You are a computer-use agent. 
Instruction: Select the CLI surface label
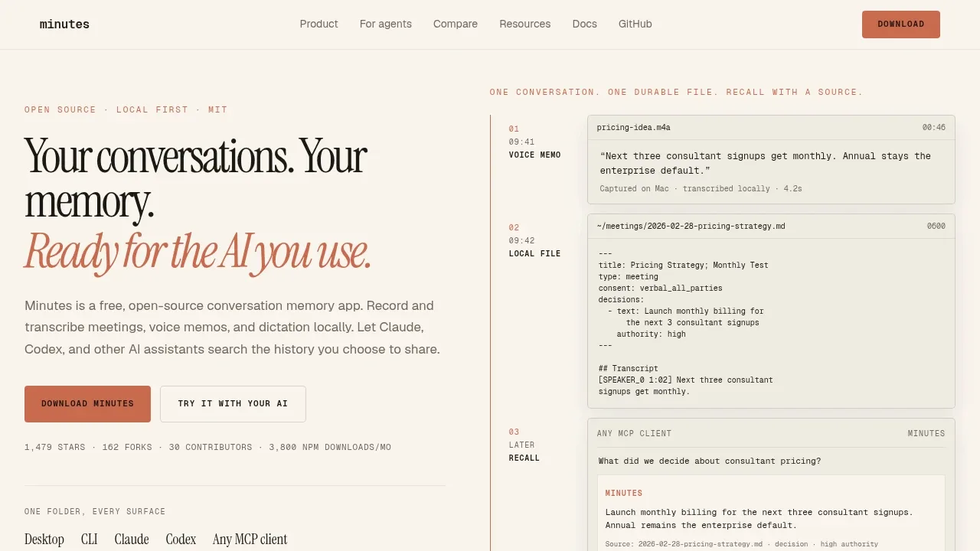click(x=90, y=540)
